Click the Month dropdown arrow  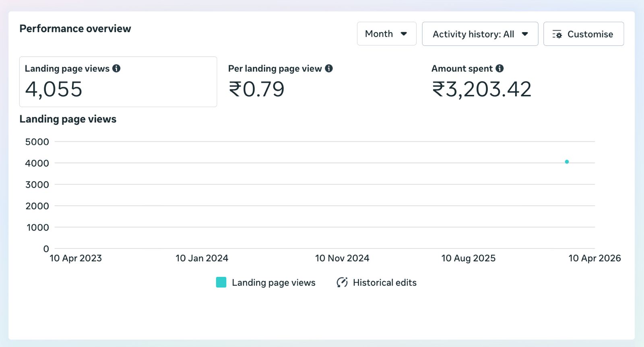[x=404, y=34]
